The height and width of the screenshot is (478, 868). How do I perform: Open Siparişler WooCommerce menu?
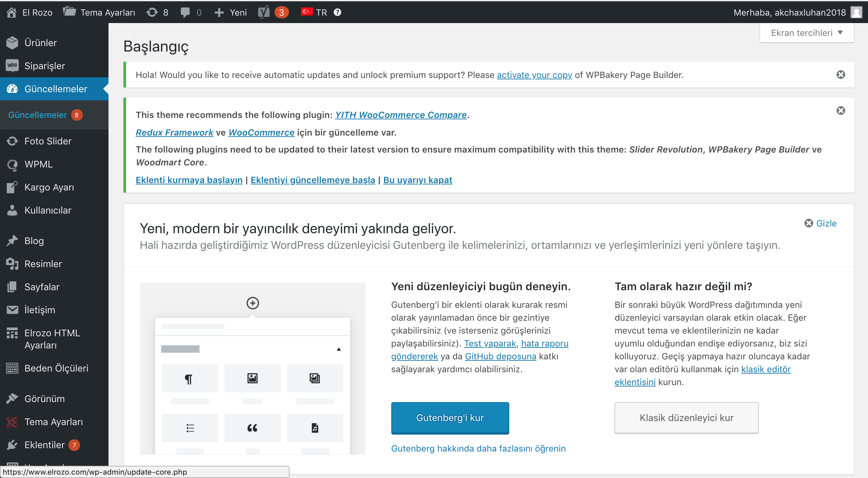[44, 66]
